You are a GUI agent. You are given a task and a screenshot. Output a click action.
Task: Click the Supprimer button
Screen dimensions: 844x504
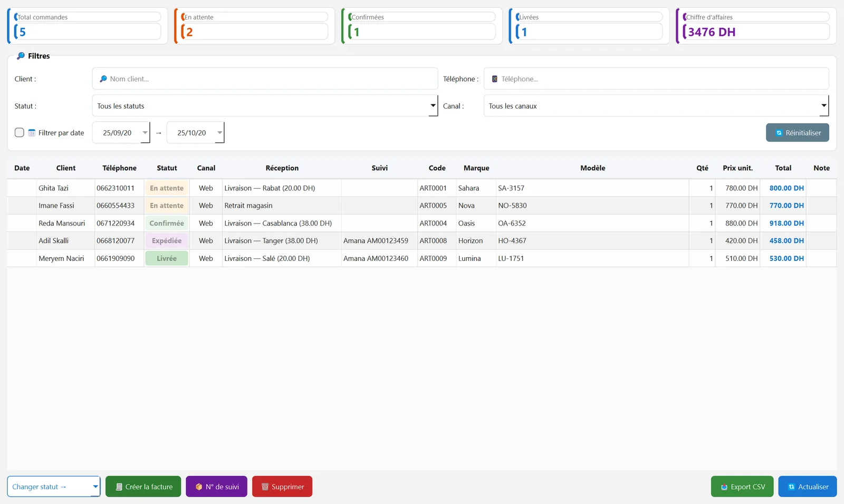(282, 487)
